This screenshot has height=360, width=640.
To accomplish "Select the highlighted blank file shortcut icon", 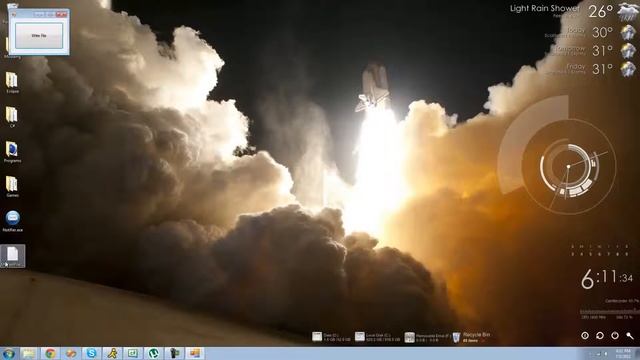I will pyautogui.click(x=13, y=256).
